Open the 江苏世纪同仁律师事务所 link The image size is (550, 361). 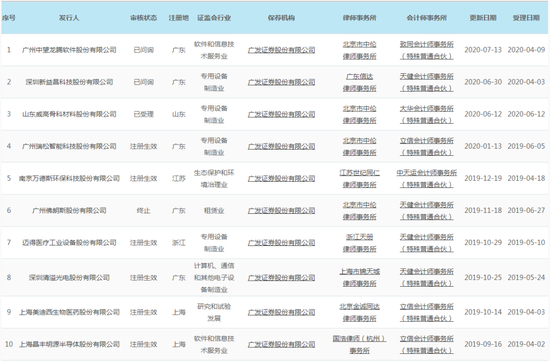(x=360, y=179)
